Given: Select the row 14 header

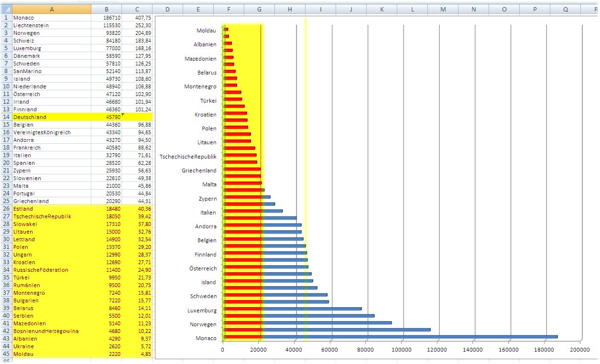Looking at the screenshot, I should click(6, 117).
